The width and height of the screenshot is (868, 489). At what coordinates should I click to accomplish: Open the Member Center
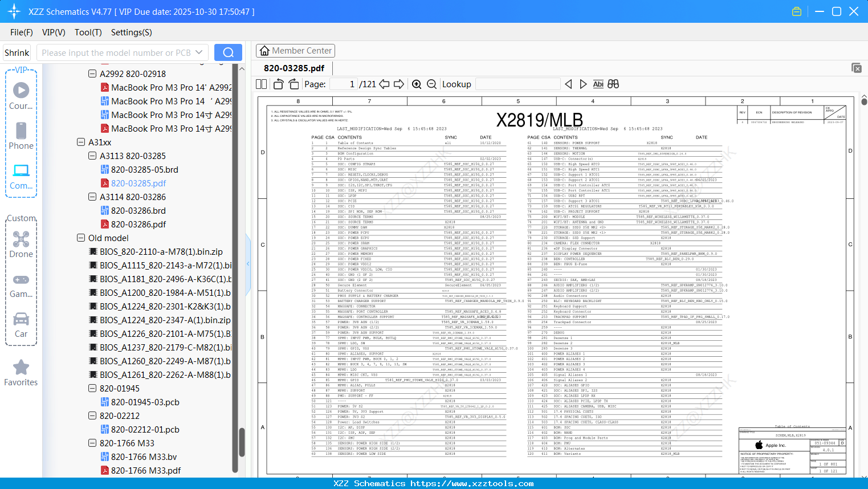295,51
